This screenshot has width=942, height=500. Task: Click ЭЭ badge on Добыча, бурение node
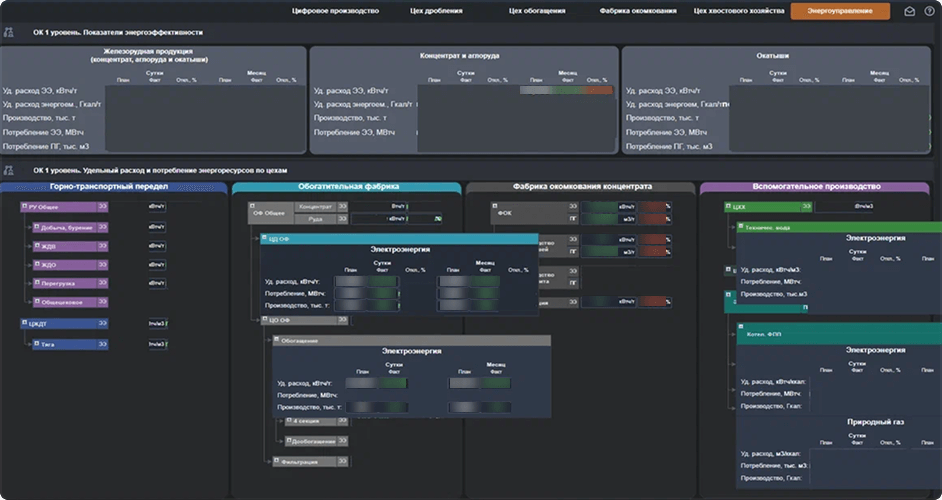pos(103,227)
